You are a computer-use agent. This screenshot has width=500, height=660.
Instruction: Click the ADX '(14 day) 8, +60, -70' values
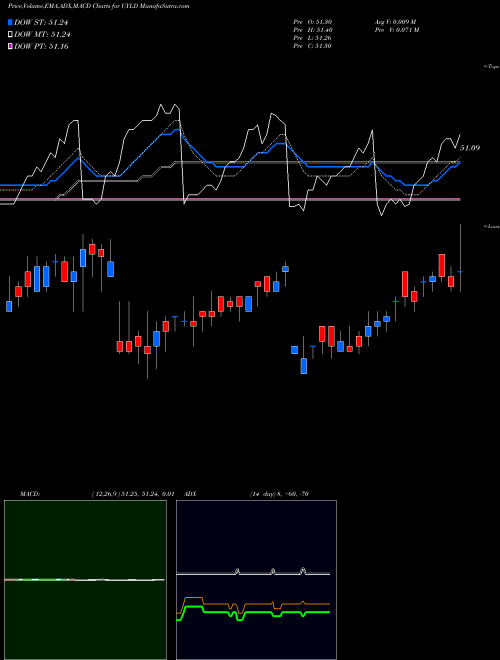[x=279, y=494]
